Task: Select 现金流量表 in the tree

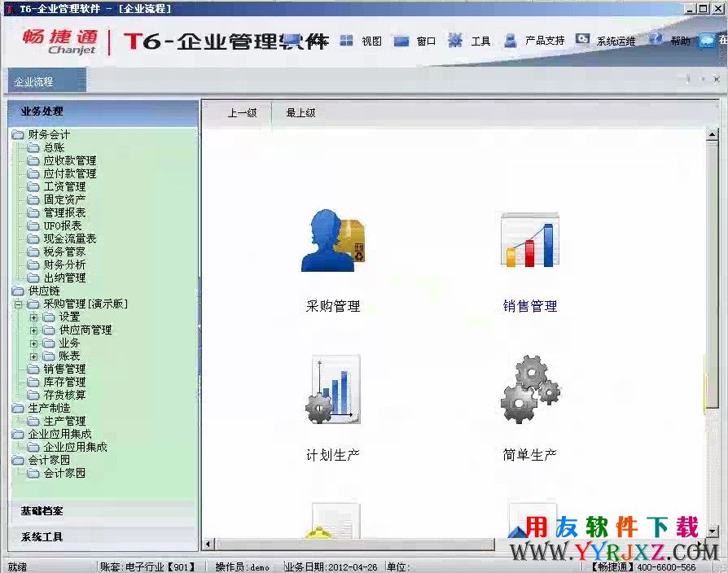Action: (70, 238)
